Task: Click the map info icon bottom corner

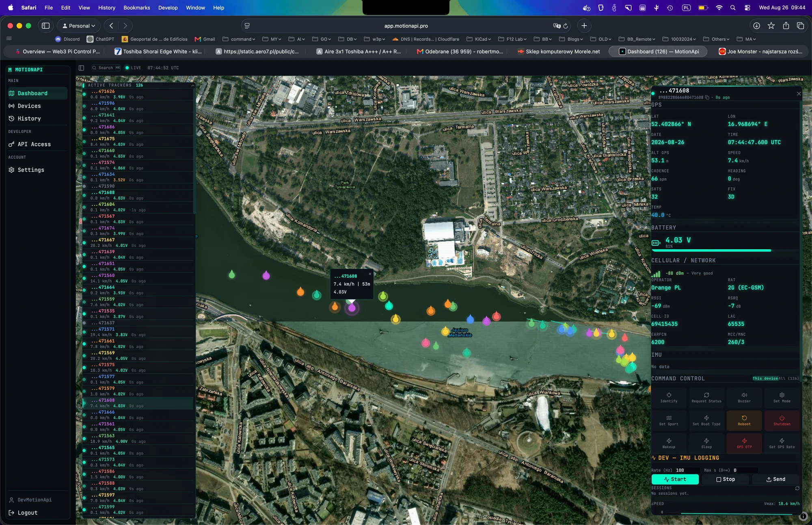Action: point(803,516)
